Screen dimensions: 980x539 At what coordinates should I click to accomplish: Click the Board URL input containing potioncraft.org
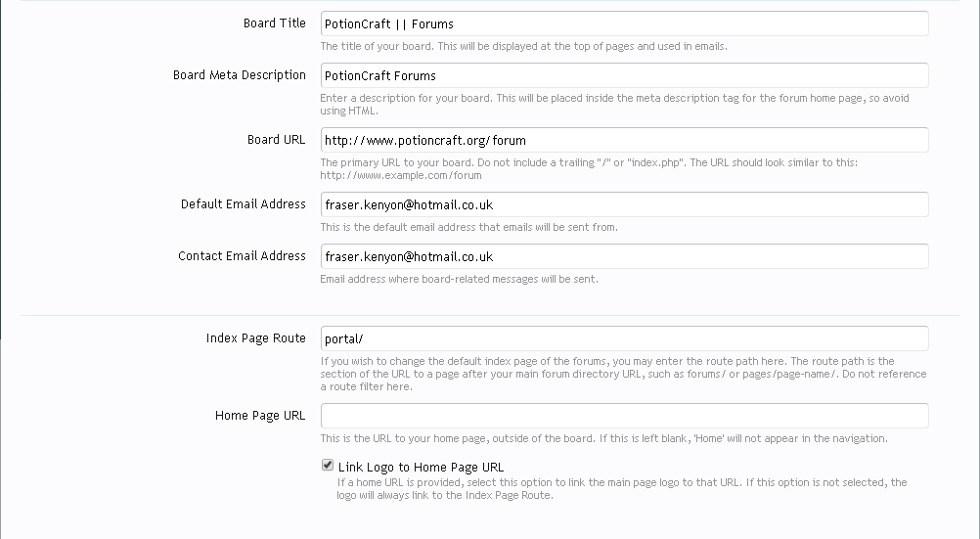coord(624,140)
